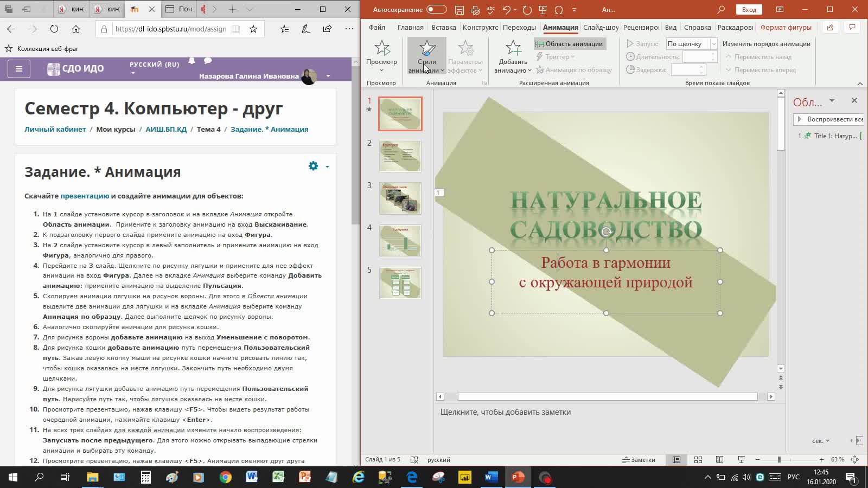Switch to Reading view in status bar

coord(719,460)
